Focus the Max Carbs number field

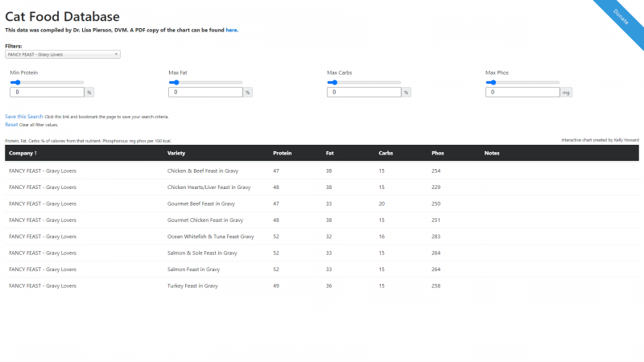[365, 93]
